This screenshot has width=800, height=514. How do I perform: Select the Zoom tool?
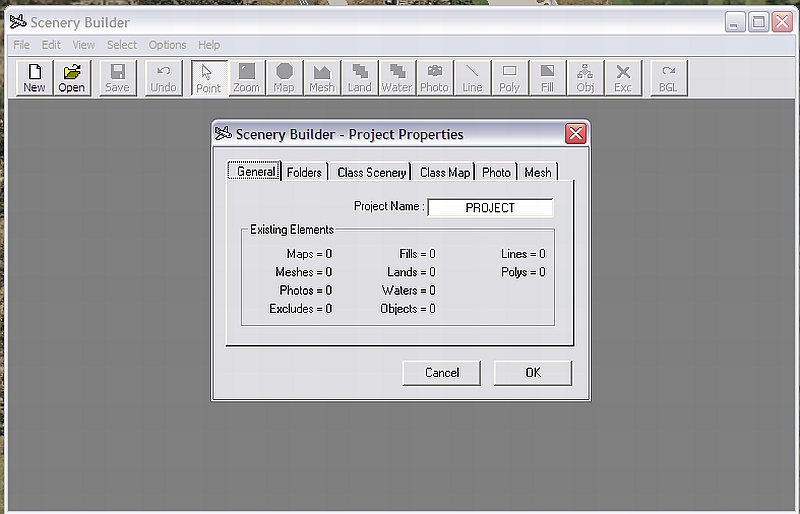246,78
